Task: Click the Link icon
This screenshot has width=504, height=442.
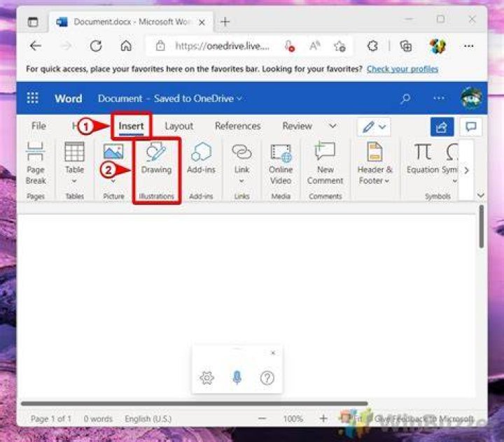Action: [x=241, y=152]
